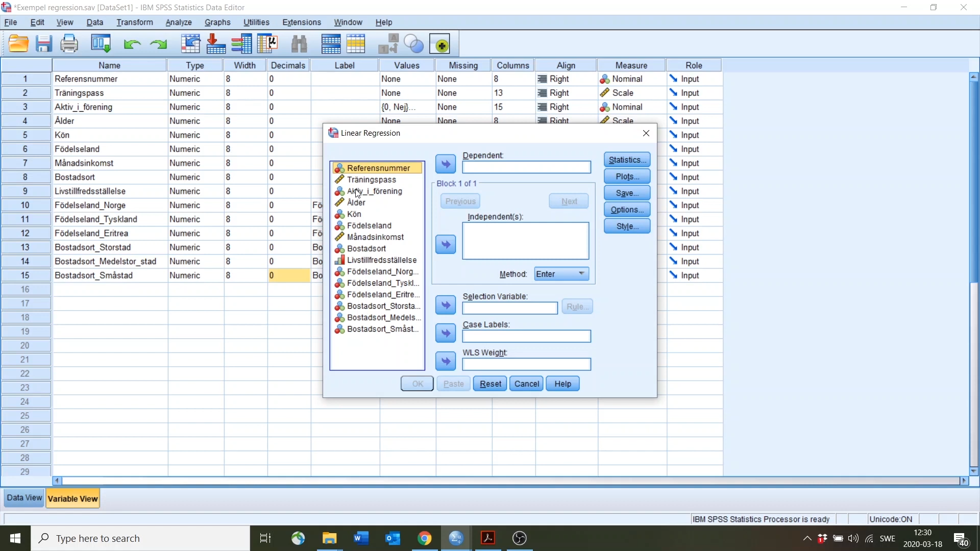The width and height of the screenshot is (980, 551).
Task: Save the document via floppy disk icon
Action: coord(44,44)
